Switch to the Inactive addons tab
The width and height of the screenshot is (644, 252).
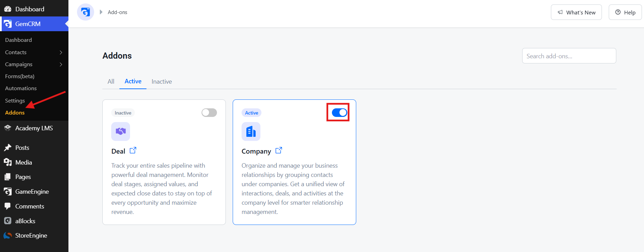[162, 82]
